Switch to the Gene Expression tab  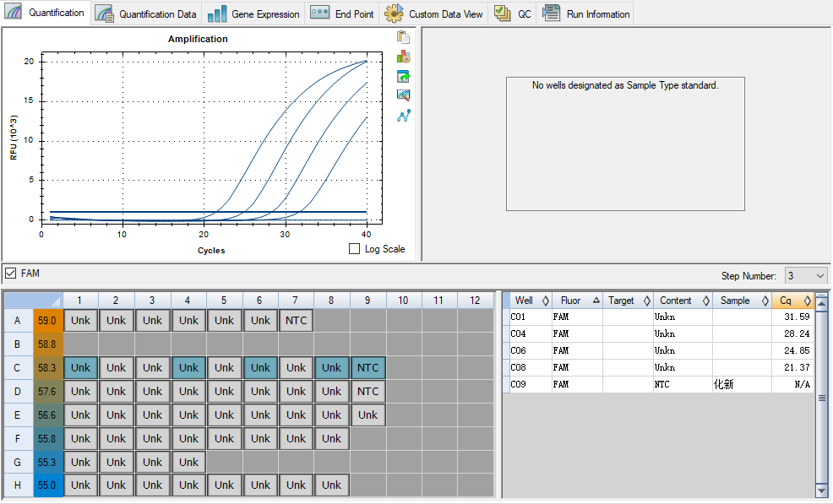tap(253, 14)
